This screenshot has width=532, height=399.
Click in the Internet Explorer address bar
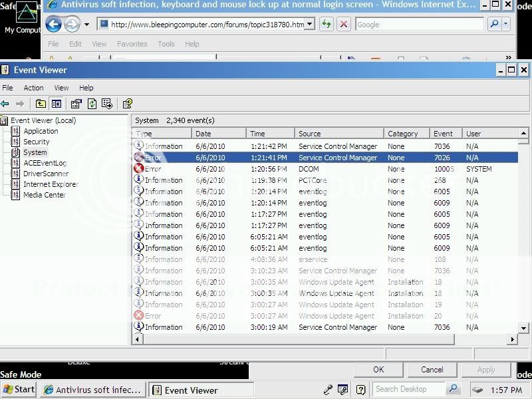coord(207,24)
